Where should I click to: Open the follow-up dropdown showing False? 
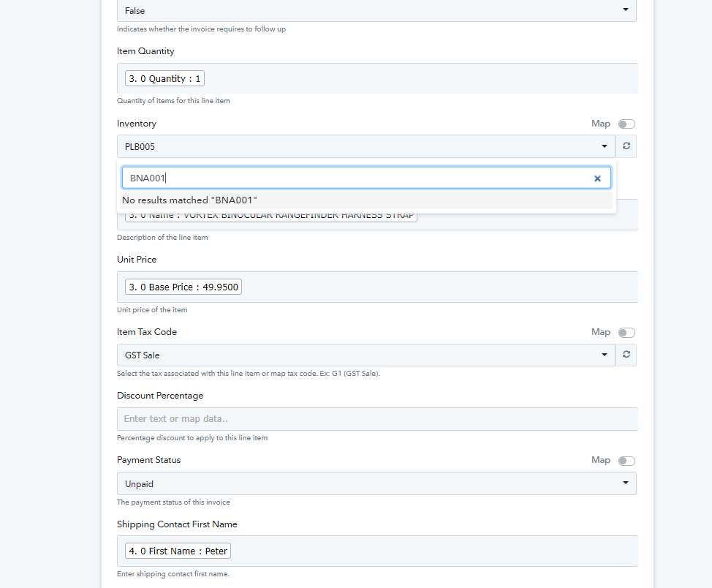click(x=376, y=11)
